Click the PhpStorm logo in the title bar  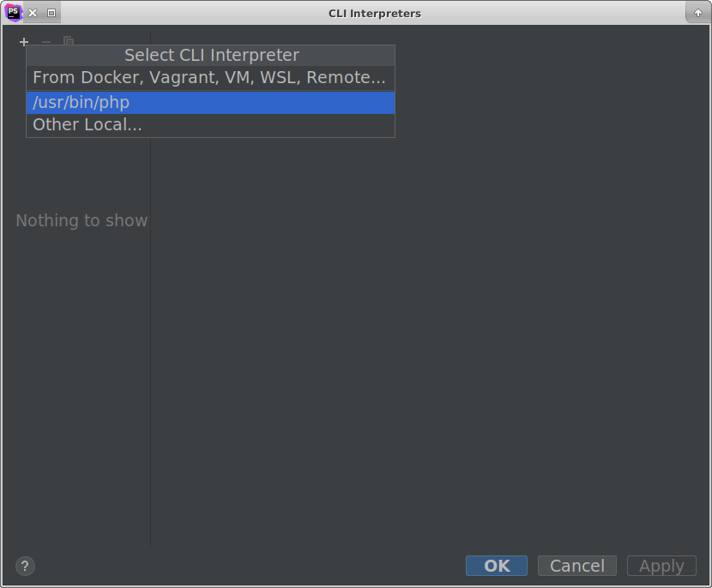13,13
